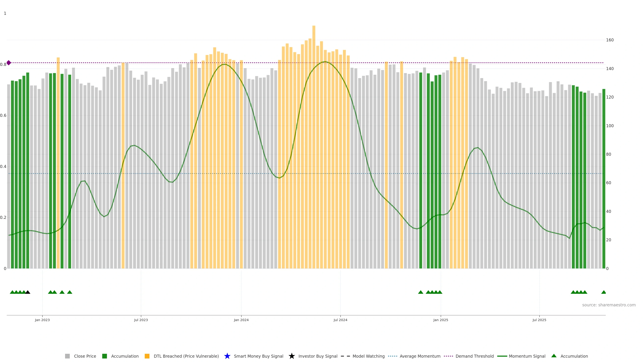
Task: Click the Demand Threshold legend label
Action: 474,356
